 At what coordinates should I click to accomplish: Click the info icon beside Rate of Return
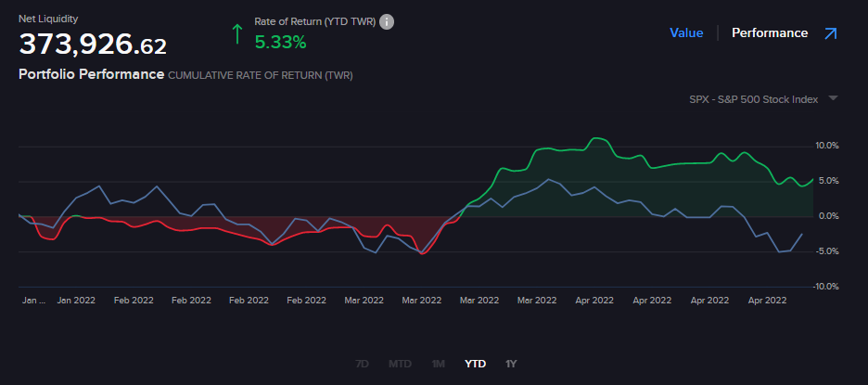pos(387,21)
